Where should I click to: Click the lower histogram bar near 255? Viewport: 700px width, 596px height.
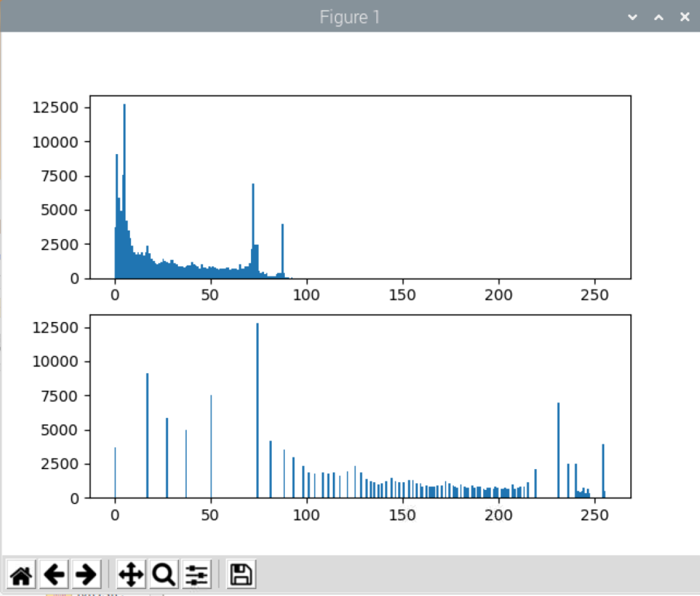point(603,471)
